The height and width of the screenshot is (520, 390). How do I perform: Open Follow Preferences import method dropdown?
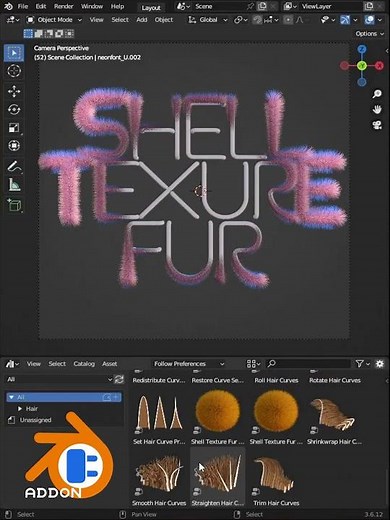click(189, 364)
